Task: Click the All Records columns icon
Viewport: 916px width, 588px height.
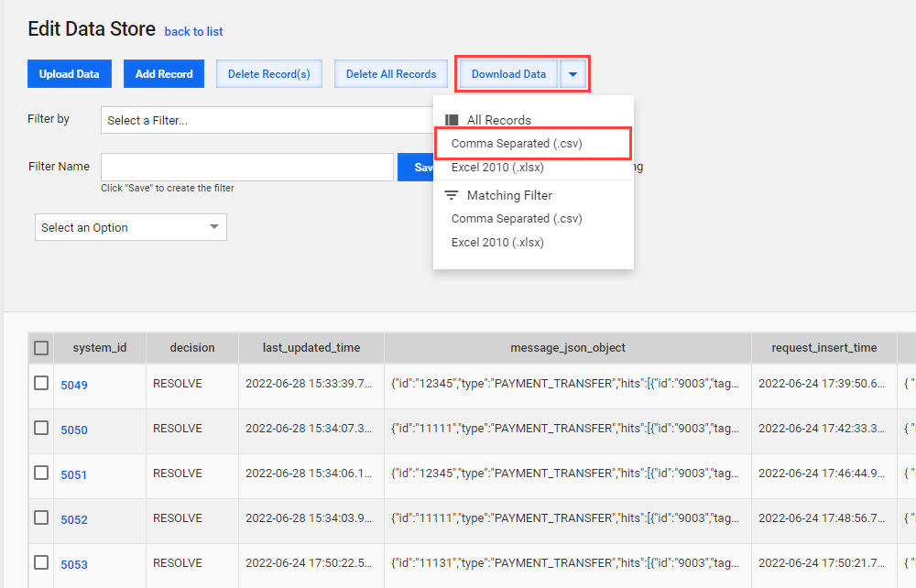Action: (452, 120)
